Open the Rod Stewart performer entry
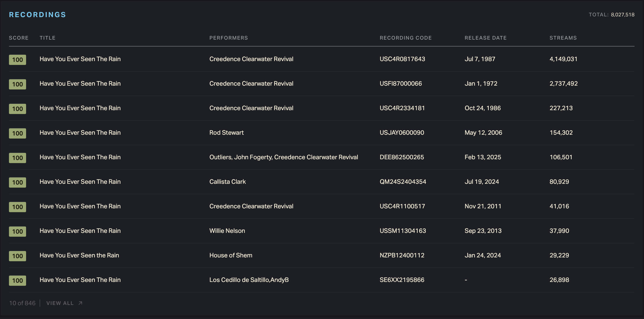The image size is (644, 319). pos(227,133)
